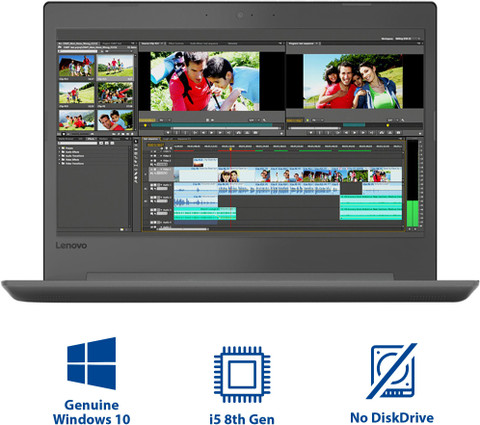This screenshot has height=425, width=480.
Task: Switch to the Media Browser tab
Action: [x=66, y=139]
